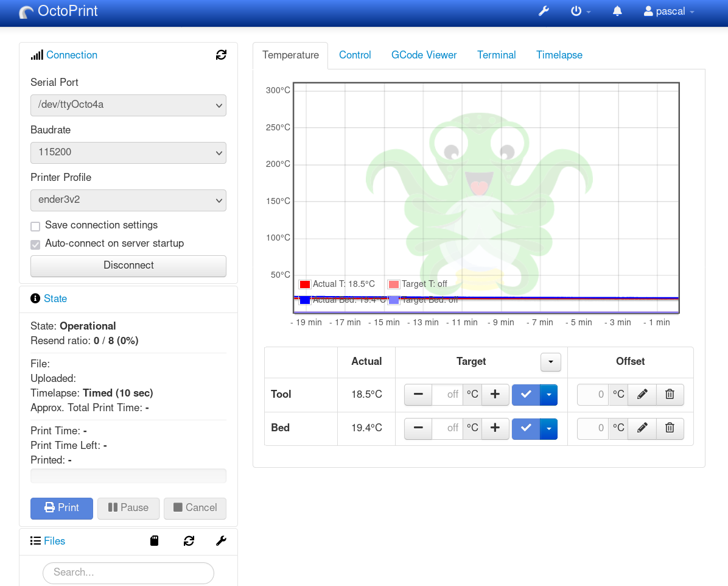Open file list options wrench
728x586 pixels.
[x=221, y=541]
